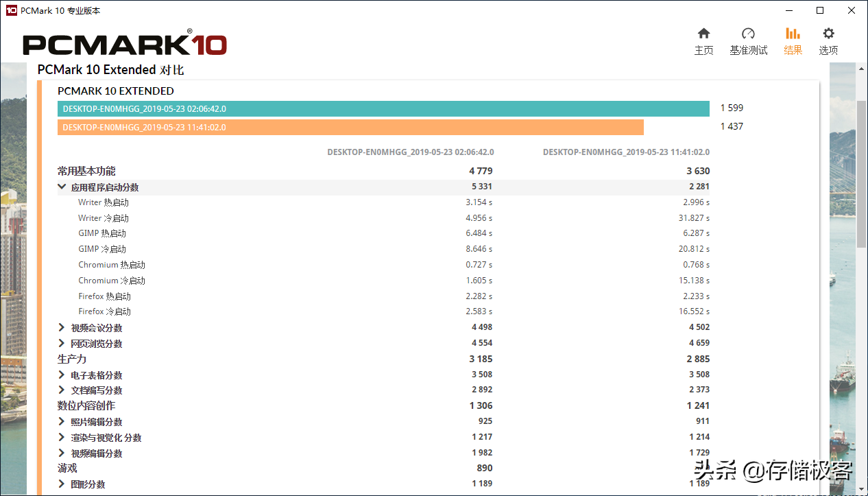This screenshot has height=496, width=868.
Task: Click the 网页浏览 score 4 659
Action: pyautogui.click(x=699, y=343)
